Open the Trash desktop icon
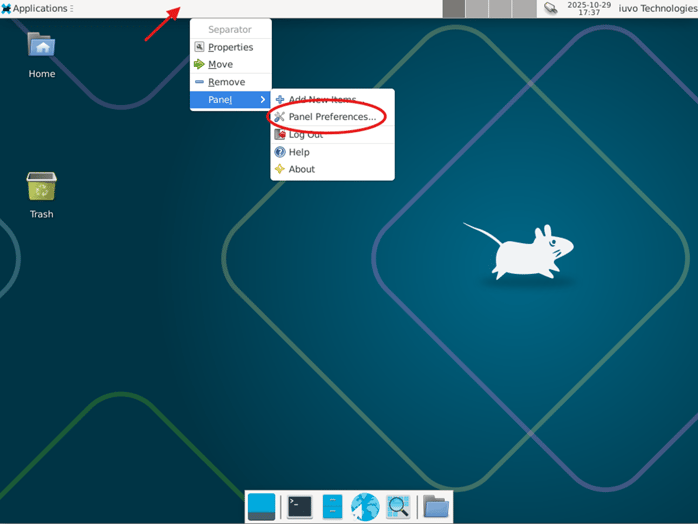The height and width of the screenshot is (524, 698). tap(41, 195)
